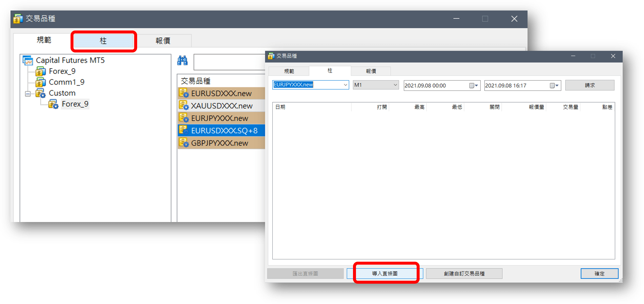644x304 pixels.
Task: Click the 請求 request button
Action: click(590, 85)
